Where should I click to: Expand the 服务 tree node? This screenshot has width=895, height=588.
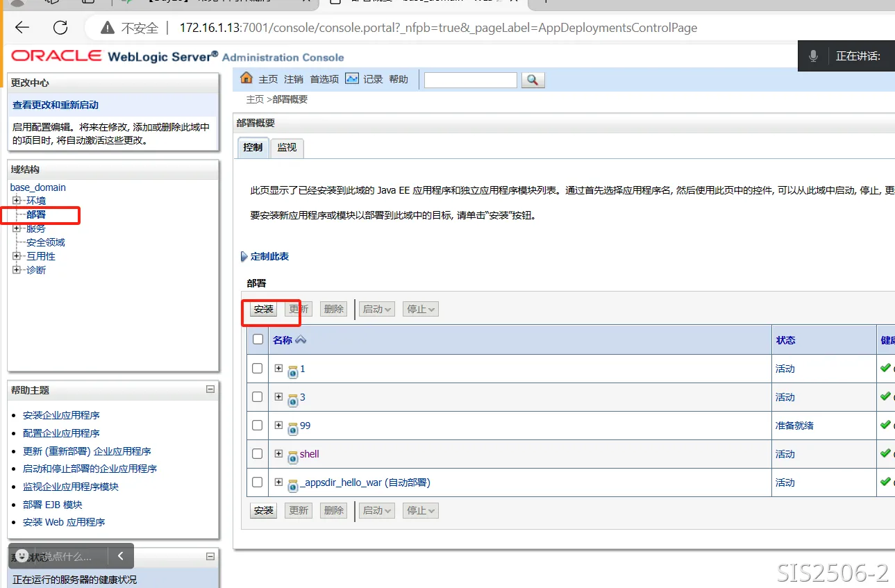[x=17, y=228]
